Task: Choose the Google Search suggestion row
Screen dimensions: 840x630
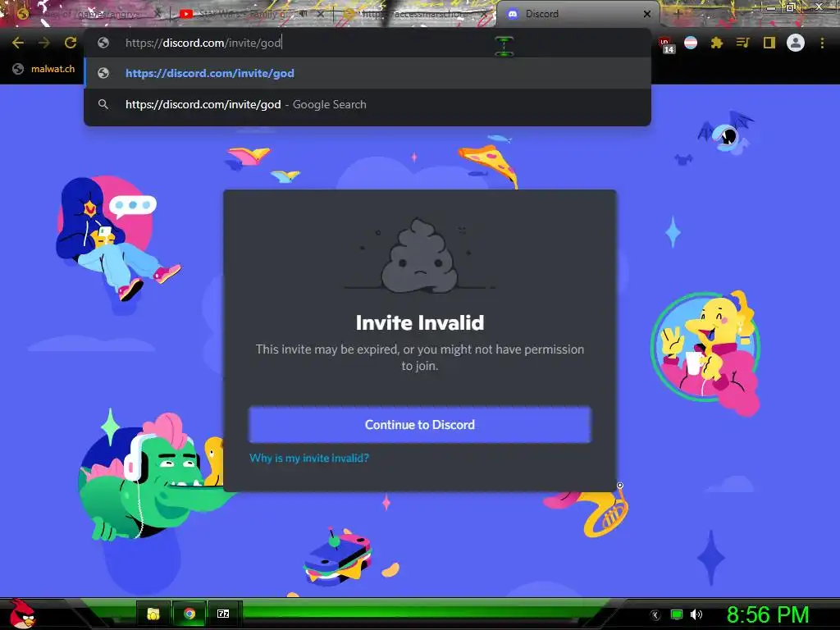Action: tap(367, 104)
